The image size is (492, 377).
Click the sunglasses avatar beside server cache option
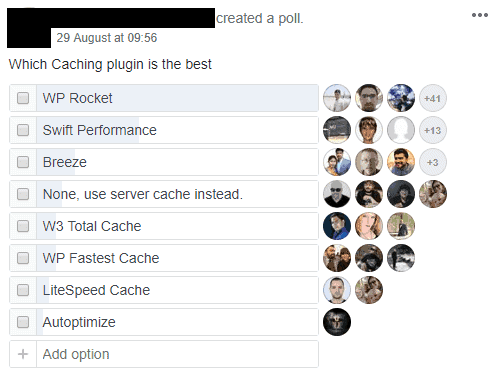coord(337,194)
